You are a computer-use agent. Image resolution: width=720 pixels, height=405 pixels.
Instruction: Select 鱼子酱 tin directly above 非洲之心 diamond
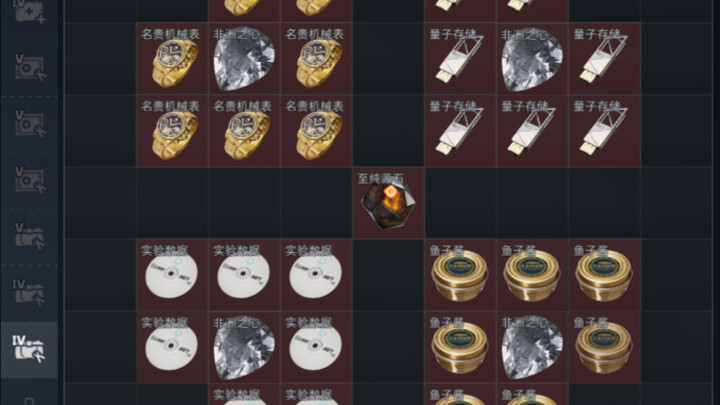532,275
